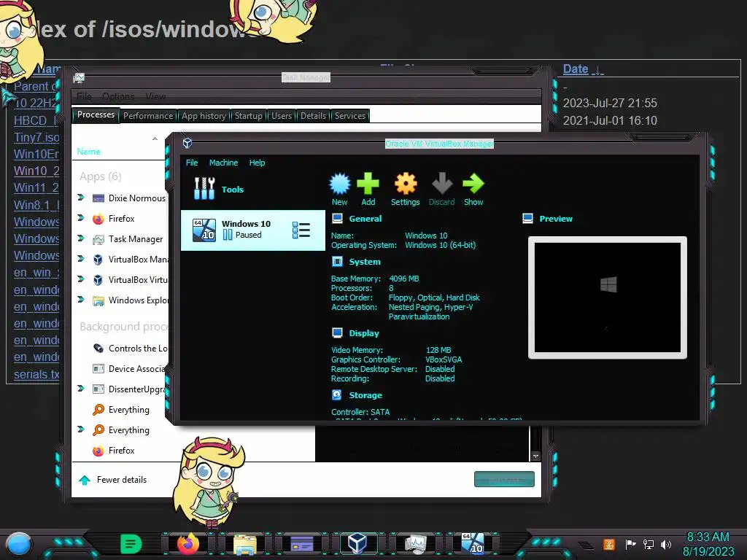The height and width of the screenshot is (560, 747).
Task: Expand the Task Manager process row
Action: (x=80, y=238)
